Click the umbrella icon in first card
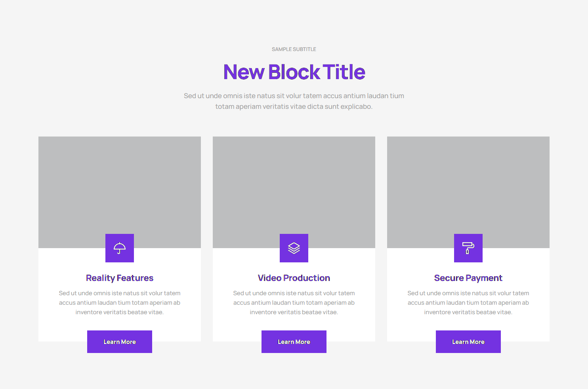The width and height of the screenshot is (588, 389). pyautogui.click(x=120, y=248)
